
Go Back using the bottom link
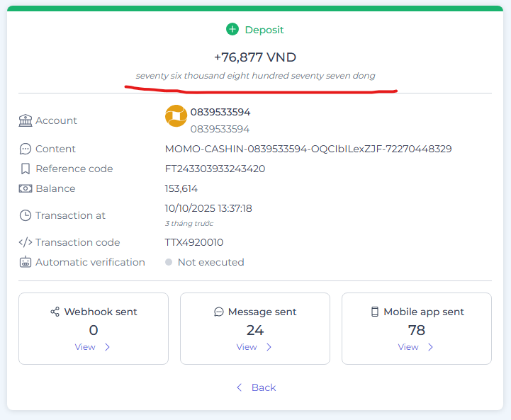click(256, 387)
